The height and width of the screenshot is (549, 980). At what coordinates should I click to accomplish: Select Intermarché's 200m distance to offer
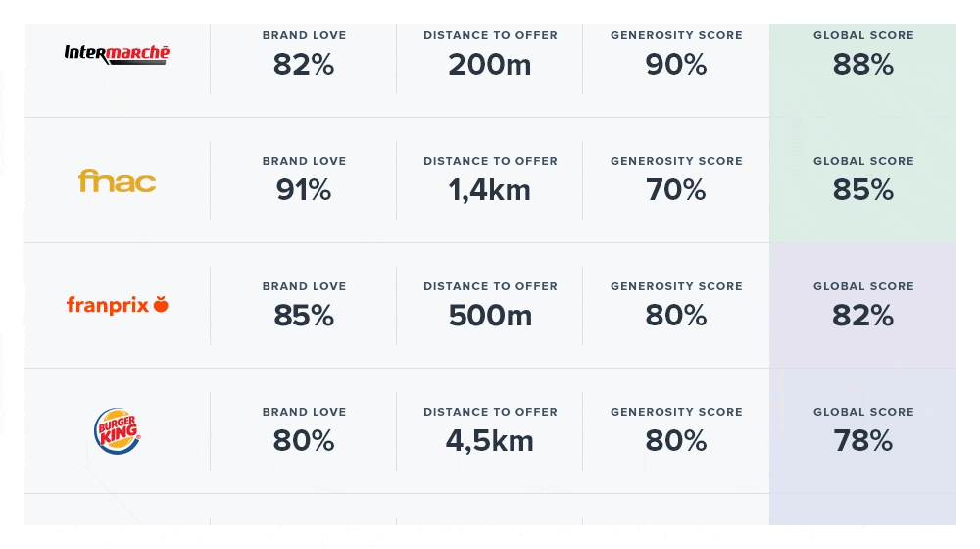pyautogui.click(x=490, y=65)
